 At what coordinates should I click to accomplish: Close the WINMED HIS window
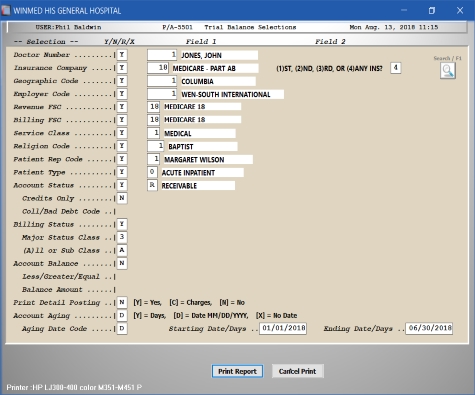click(x=460, y=10)
